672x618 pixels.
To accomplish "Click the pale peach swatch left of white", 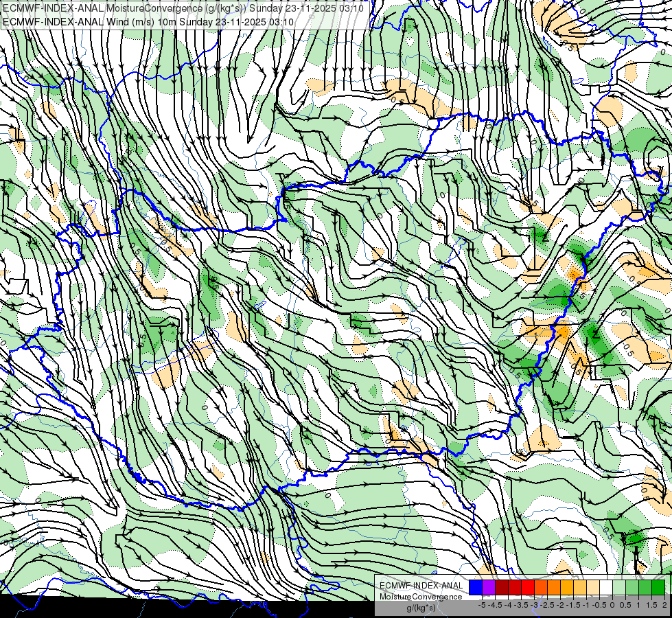I will pos(592,587).
